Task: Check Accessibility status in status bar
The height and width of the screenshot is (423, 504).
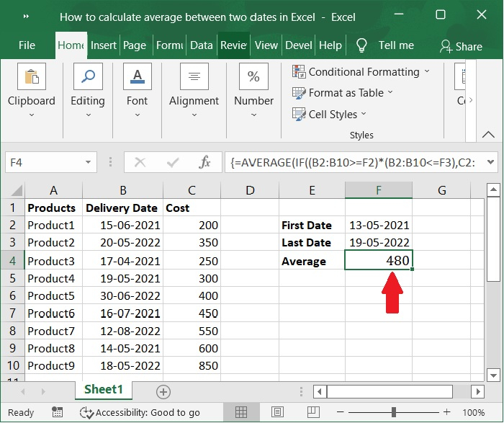Action: coord(140,413)
